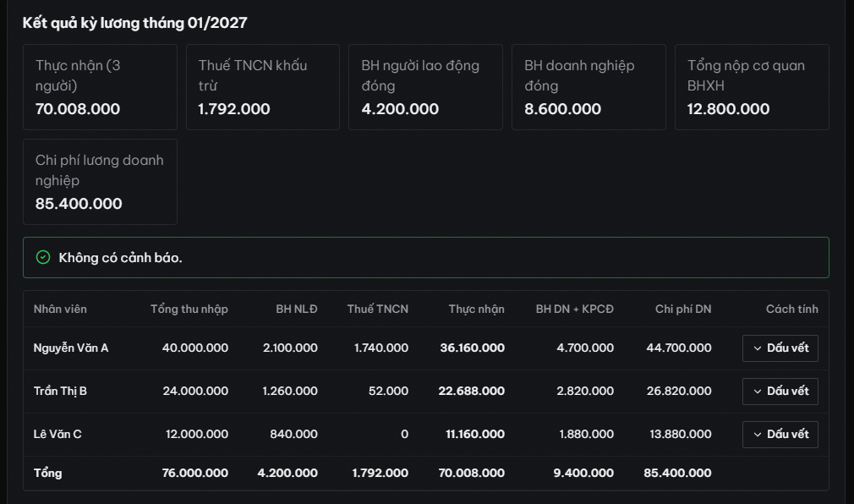This screenshot has width=854, height=504.
Task: Click the insurance value 840.000
Action: click(x=293, y=434)
